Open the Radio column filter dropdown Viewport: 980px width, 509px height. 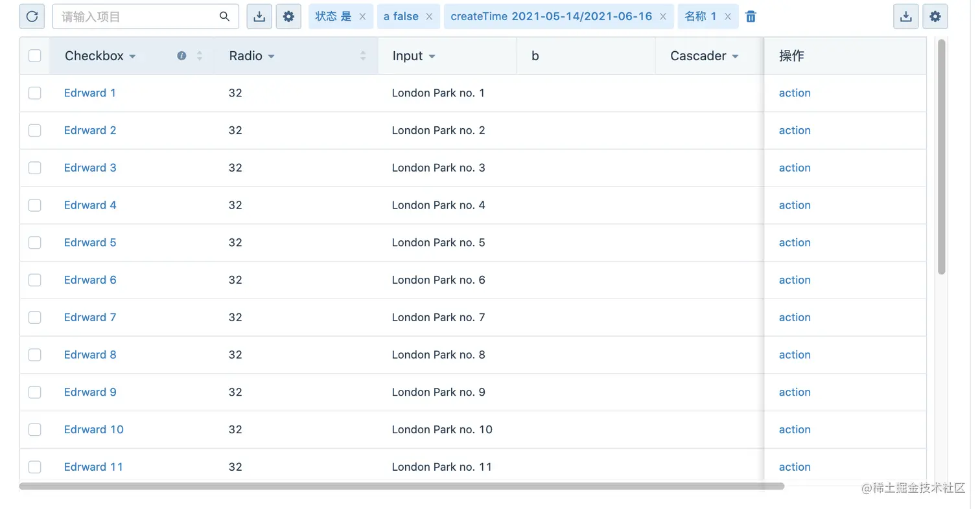point(271,56)
